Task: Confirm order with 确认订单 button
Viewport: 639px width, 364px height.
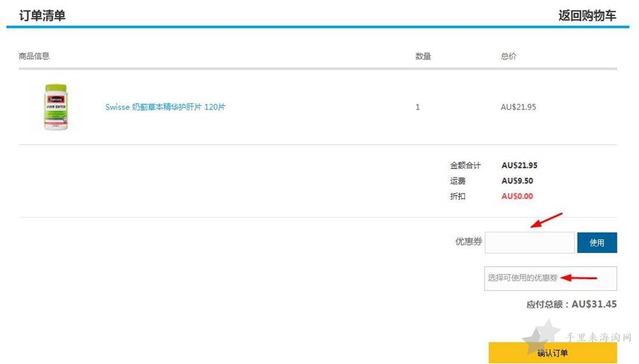Action: point(552,352)
